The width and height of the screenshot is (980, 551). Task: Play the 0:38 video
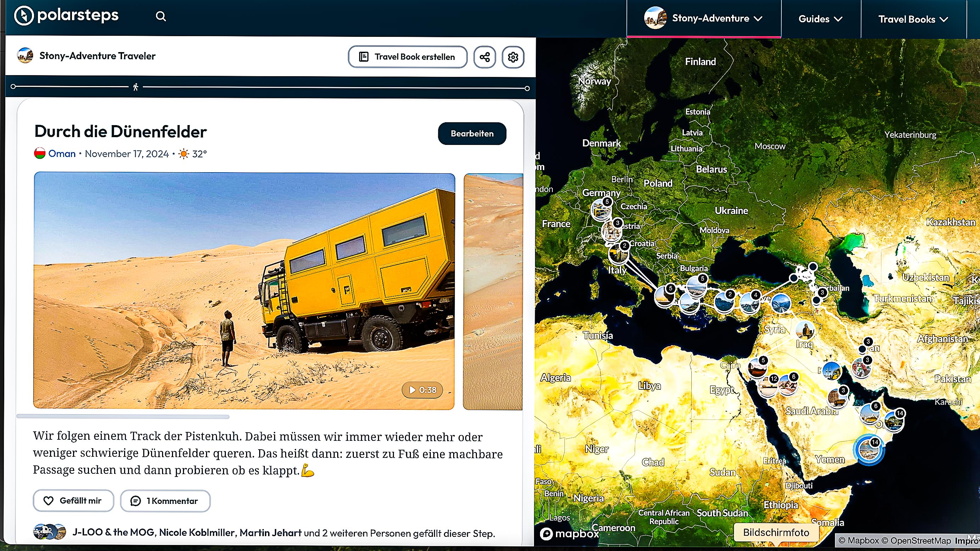click(422, 390)
